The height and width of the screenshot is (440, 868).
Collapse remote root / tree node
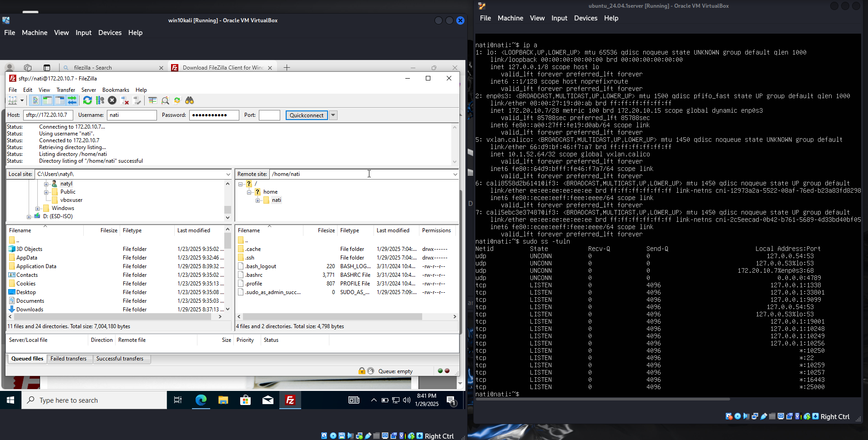(241, 184)
